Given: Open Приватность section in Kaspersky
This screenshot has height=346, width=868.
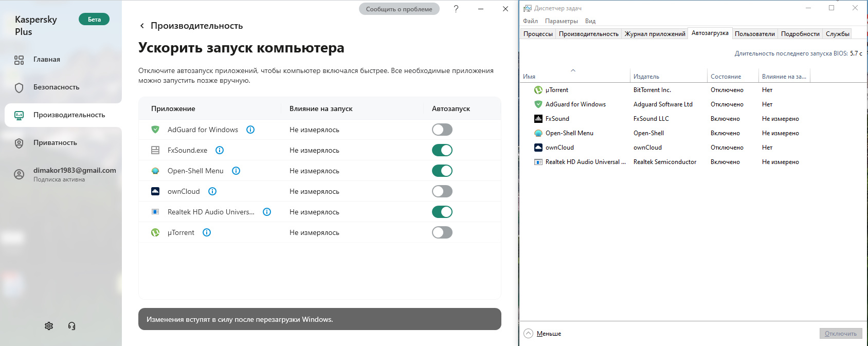Looking at the screenshot, I should pos(55,143).
